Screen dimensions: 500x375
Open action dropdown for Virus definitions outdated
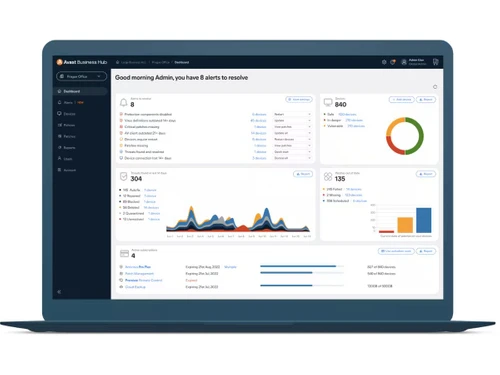(292, 120)
